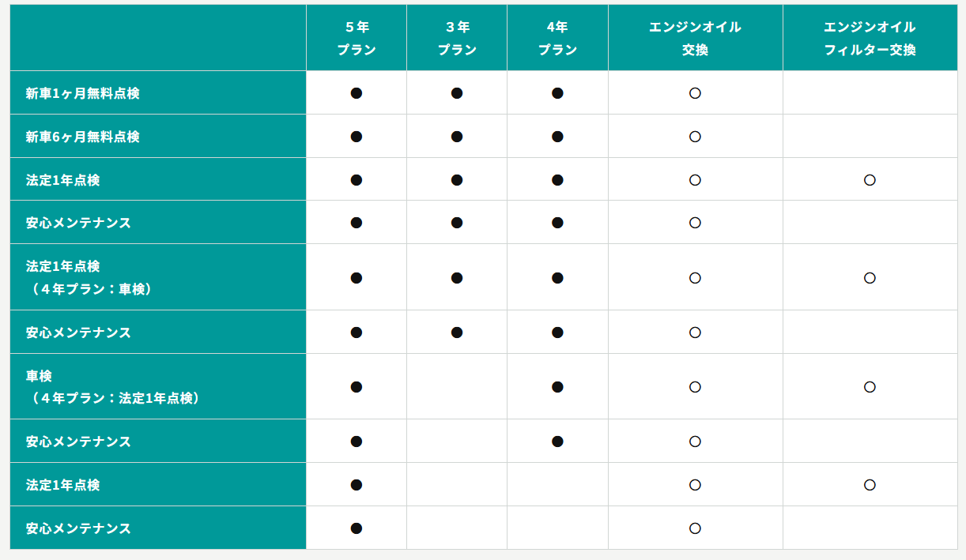This screenshot has width=966, height=560.
Task: Click フィルター交換 circle in first 法定1年点検 row
Action: [870, 180]
